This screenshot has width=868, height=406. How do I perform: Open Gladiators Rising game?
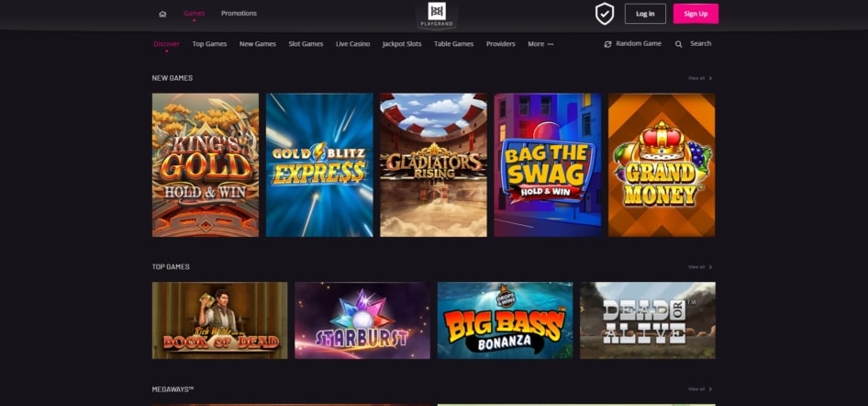pos(433,165)
